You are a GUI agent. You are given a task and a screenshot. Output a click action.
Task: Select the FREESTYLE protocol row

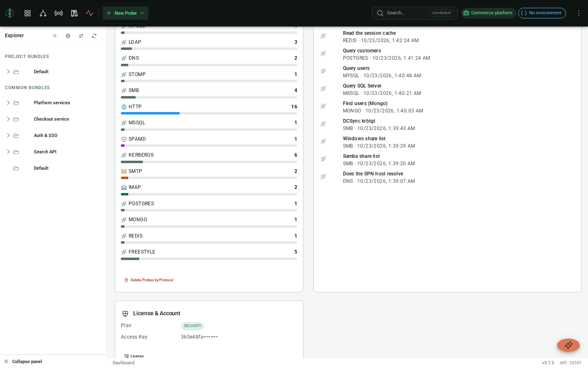tap(209, 254)
